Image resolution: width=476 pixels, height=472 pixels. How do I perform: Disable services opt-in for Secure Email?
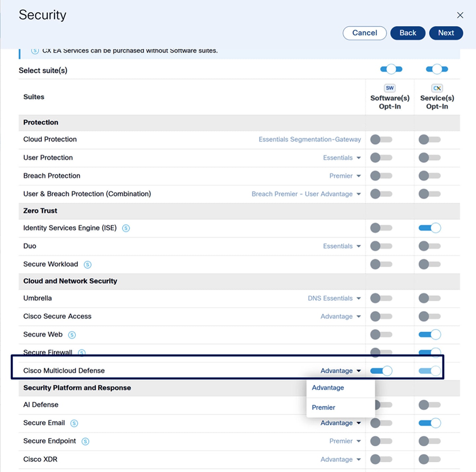coord(429,423)
